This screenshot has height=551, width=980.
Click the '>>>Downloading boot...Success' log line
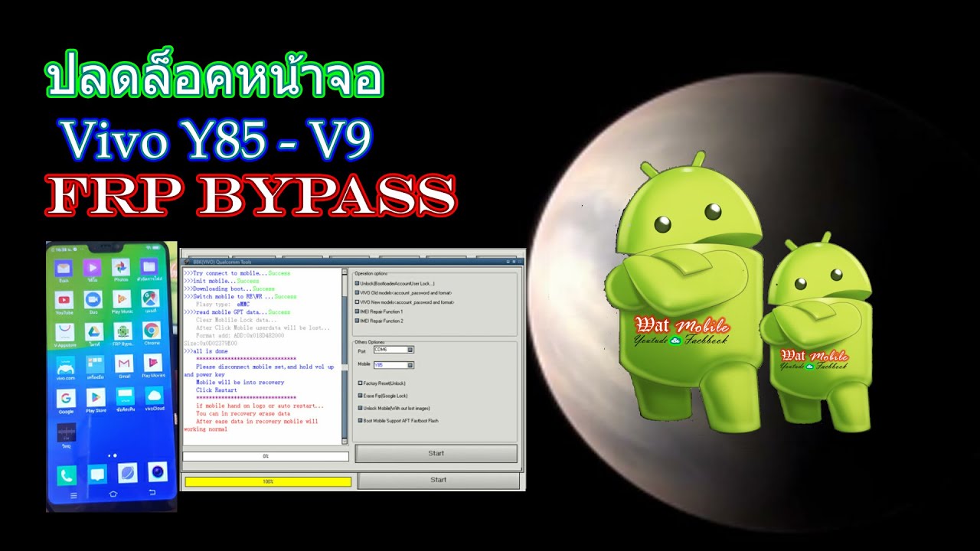point(229,289)
